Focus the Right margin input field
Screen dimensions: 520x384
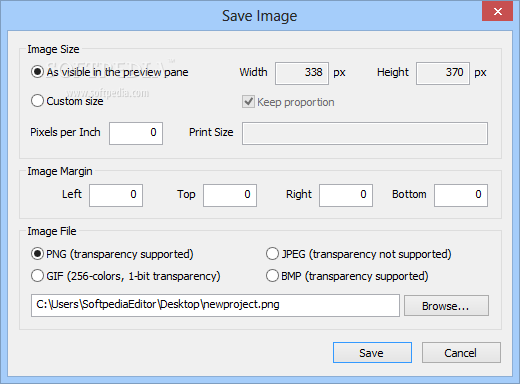pos(346,195)
